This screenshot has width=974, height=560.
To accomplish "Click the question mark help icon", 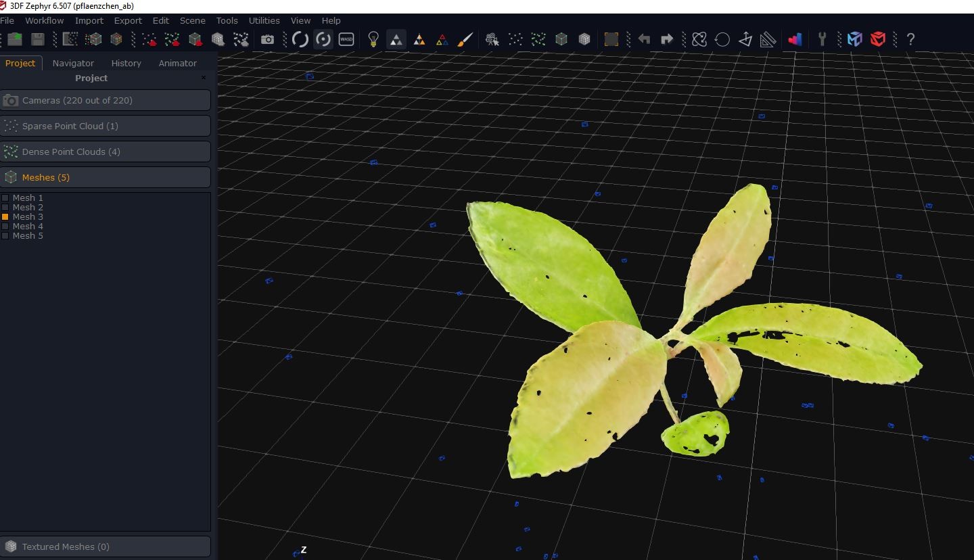I will click(910, 39).
